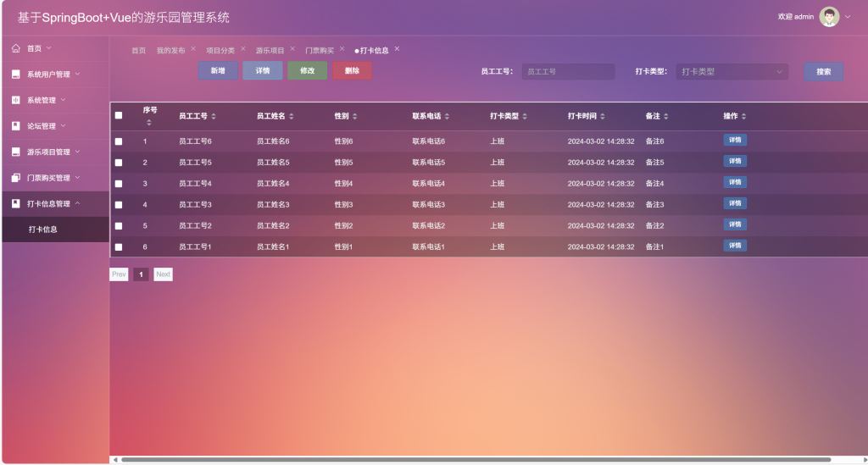The width and height of the screenshot is (868, 465).
Task: Sort by 员工姓名 column arrows
Action: (x=292, y=116)
